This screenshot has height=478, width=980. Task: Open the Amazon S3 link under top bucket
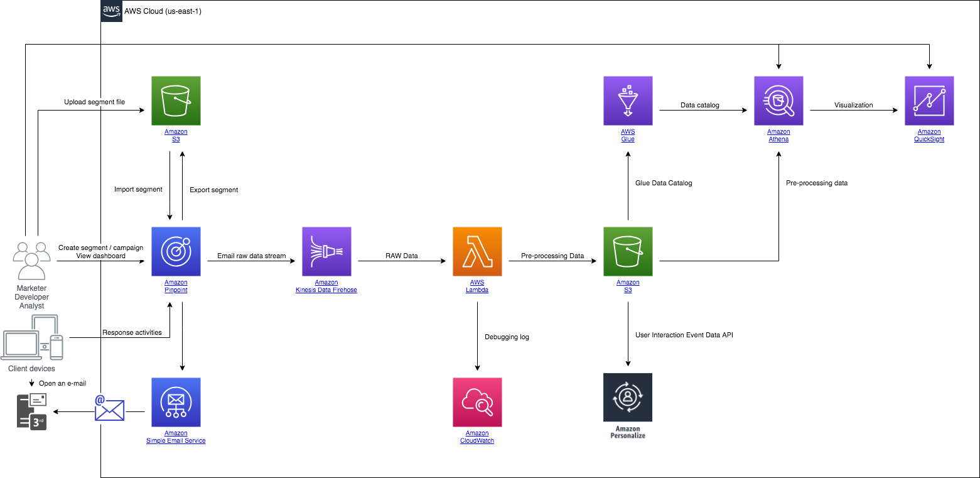(x=176, y=136)
